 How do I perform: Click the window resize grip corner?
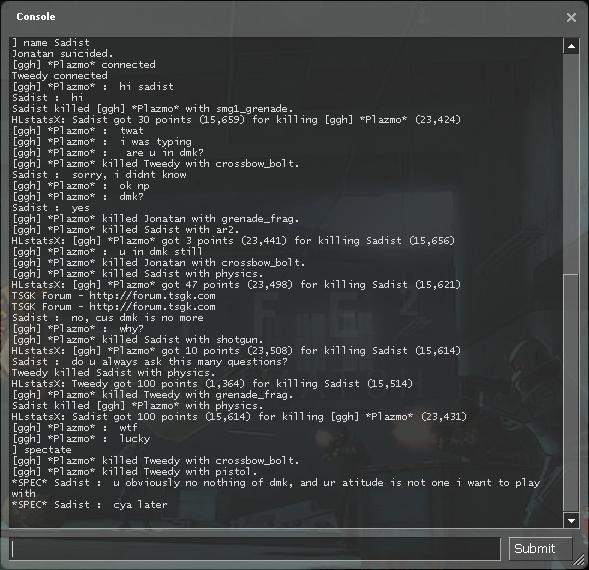click(x=579, y=560)
